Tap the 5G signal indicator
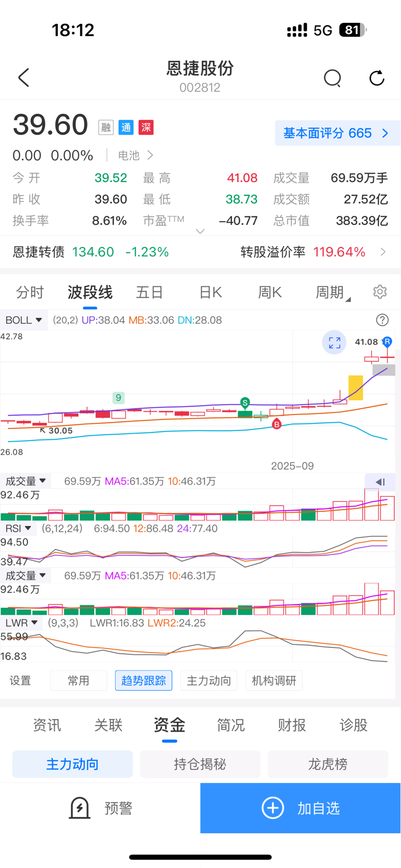 coord(323,31)
